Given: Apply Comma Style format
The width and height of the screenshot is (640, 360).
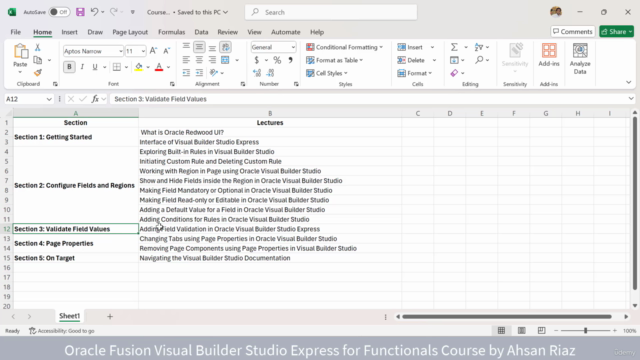Looking at the screenshot, I should pyautogui.click(x=290, y=60).
